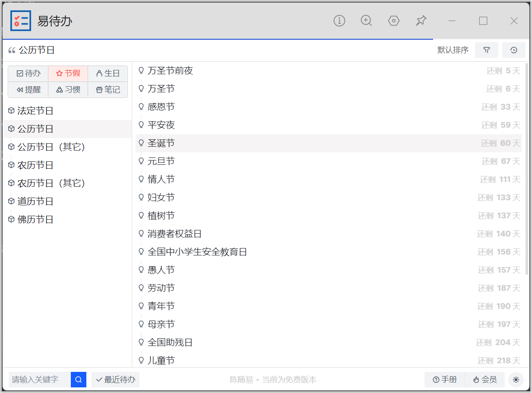This screenshot has width=532, height=393.
Task: Switch to the 待办 tab
Action: tap(28, 73)
